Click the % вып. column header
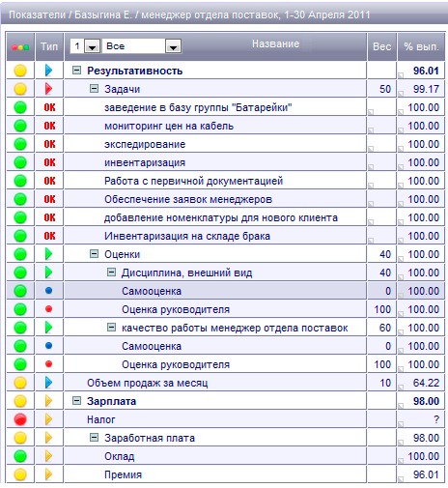The image size is (448, 488). (421, 46)
